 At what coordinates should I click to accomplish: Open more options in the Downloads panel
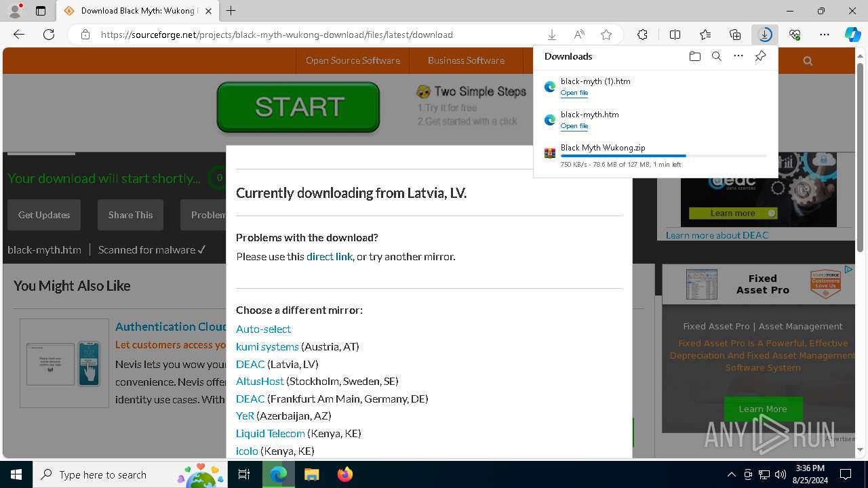tap(738, 56)
